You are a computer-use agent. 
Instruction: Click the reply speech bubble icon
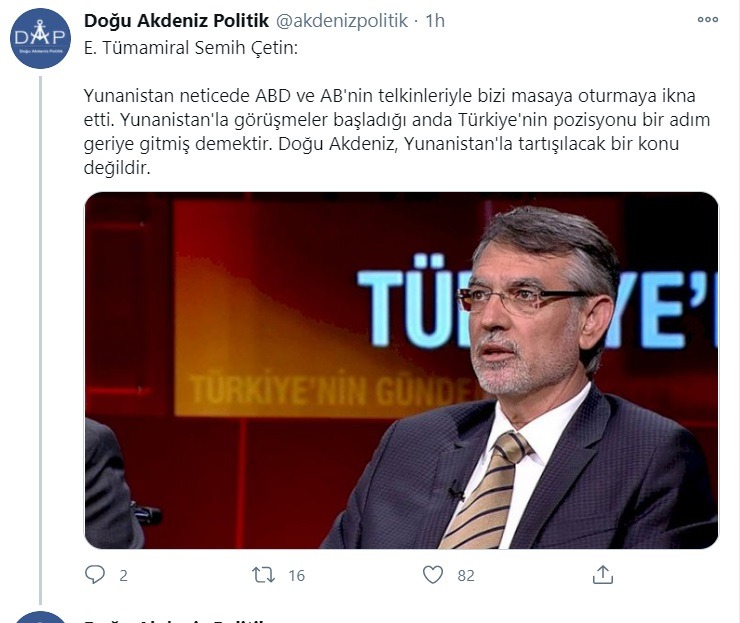coord(95,574)
